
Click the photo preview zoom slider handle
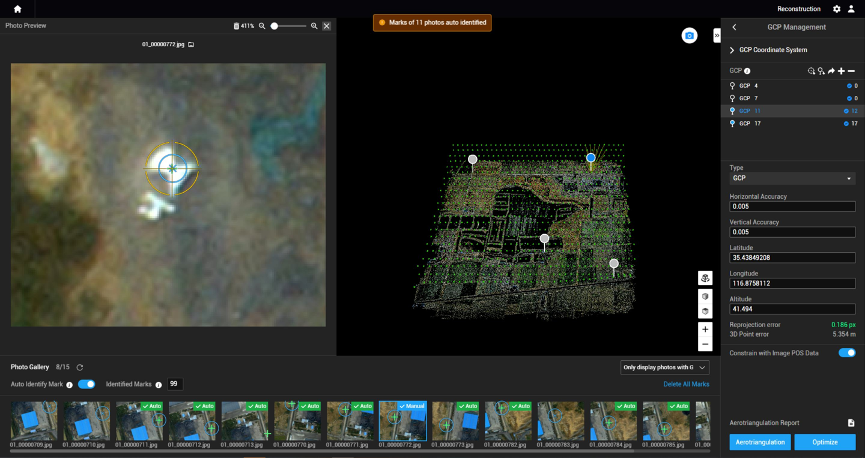coord(275,26)
